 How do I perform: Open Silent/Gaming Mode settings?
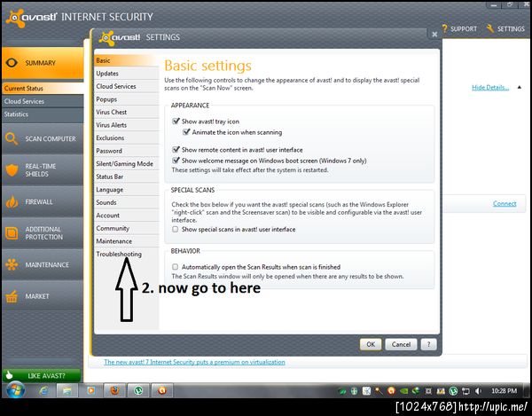126,163
